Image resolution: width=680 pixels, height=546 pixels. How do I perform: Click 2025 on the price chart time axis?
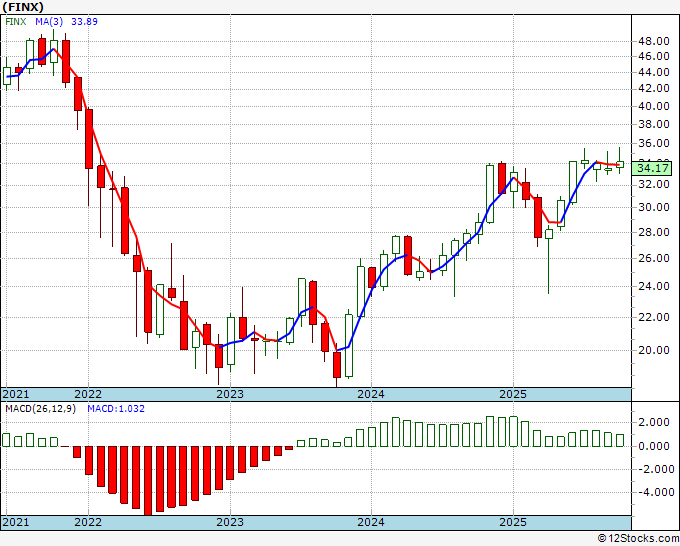(513, 394)
